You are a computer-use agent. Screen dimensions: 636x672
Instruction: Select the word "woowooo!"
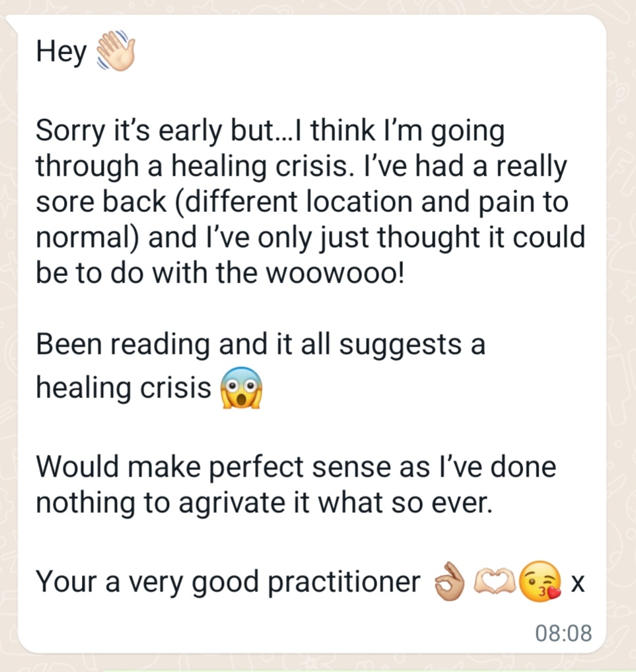tap(335, 273)
